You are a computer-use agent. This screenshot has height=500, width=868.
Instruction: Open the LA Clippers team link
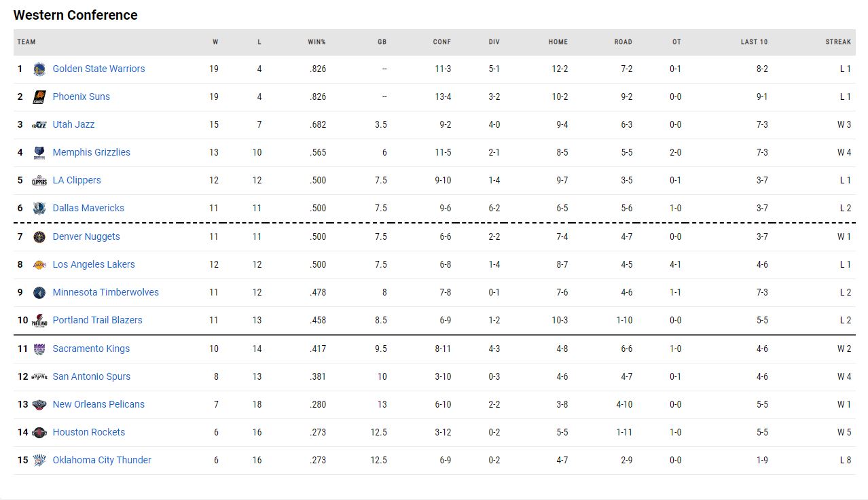pyautogui.click(x=77, y=180)
